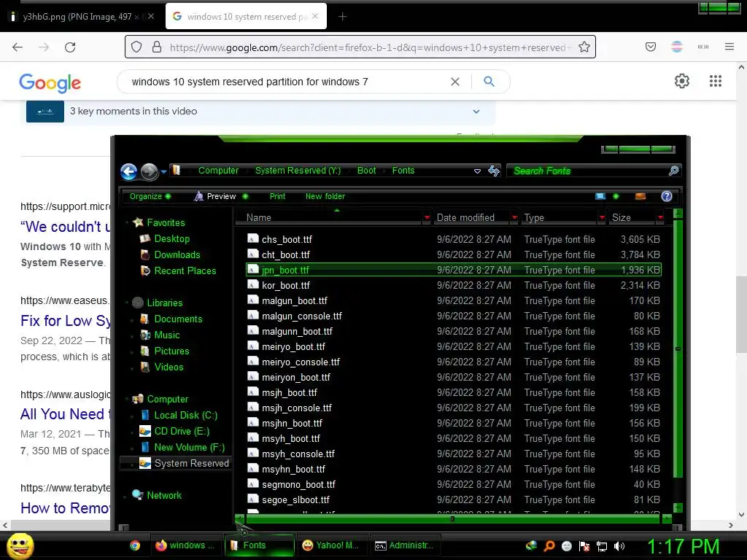Click the padlock site info icon
The image size is (747, 560).
pyautogui.click(x=157, y=47)
